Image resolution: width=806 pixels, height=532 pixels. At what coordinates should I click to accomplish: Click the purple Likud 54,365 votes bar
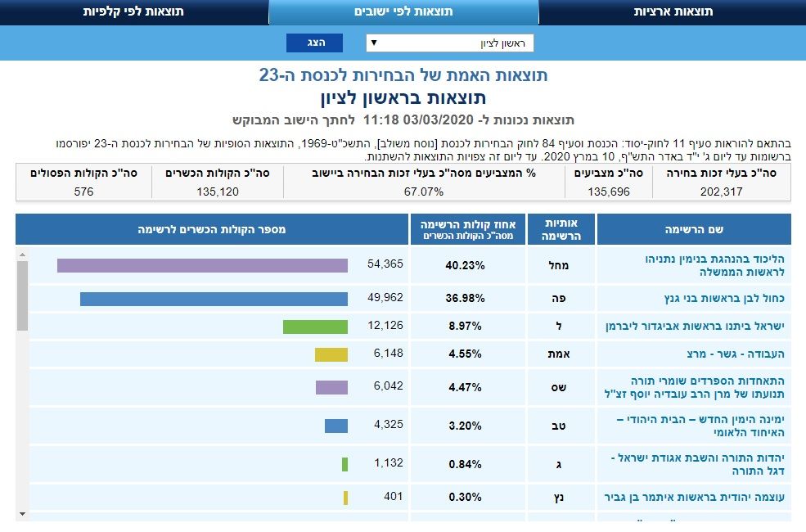(202, 265)
